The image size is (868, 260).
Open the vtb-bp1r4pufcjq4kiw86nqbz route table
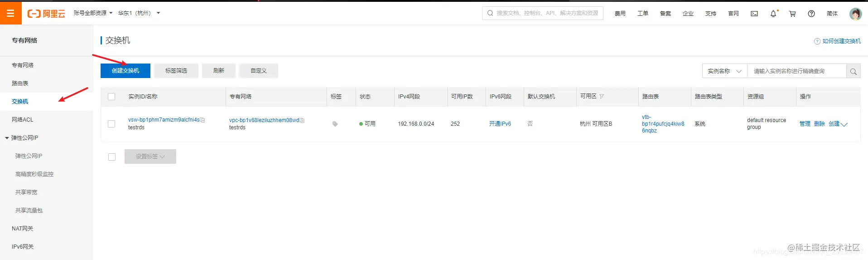point(663,124)
